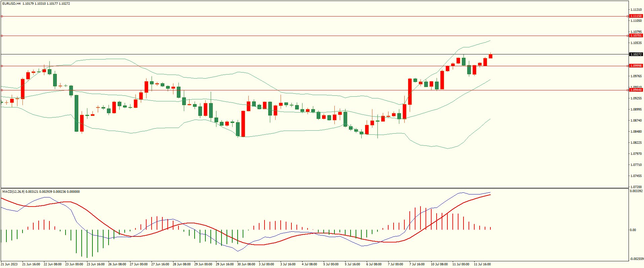
Task: Click the 1.08480 price axis value
Action: click(636, 132)
